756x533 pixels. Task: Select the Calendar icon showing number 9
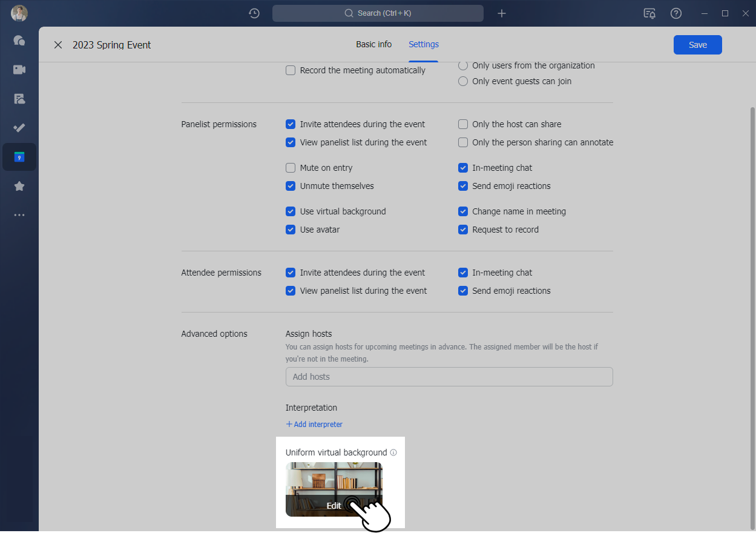[x=19, y=157]
